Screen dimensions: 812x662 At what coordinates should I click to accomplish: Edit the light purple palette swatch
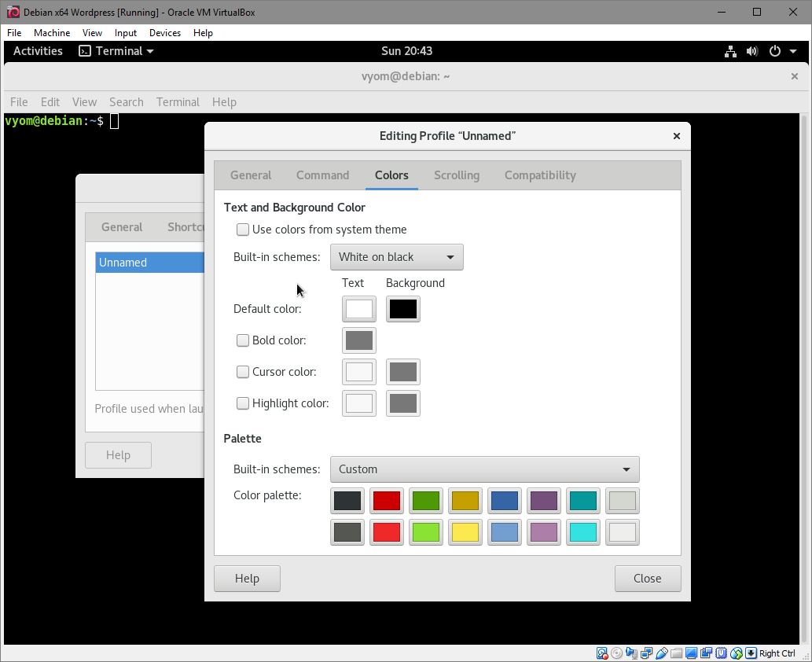click(x=544, y=532)
